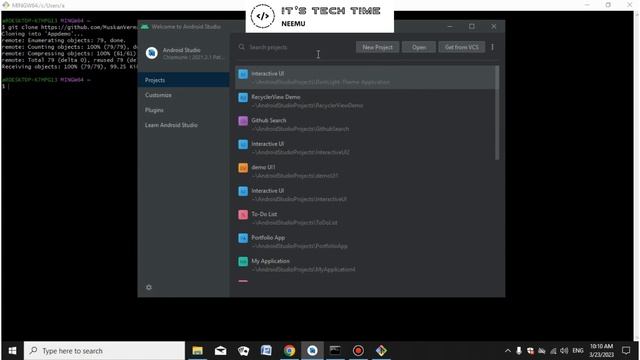The height and width of the screenshot is (360, 640).
Task: Click the RecyclerView Demo project icon
Action: 243,98
